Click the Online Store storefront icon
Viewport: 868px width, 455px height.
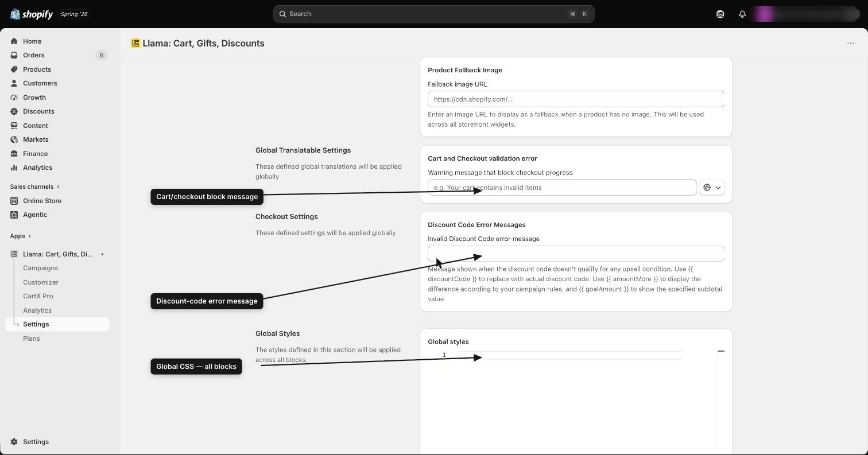[x=14, y=201]
